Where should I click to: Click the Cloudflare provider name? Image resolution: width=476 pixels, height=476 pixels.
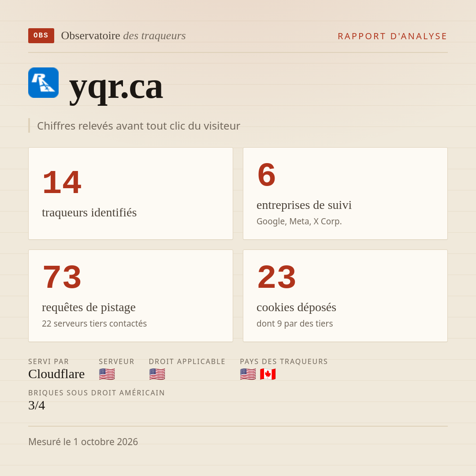point(56,374)
